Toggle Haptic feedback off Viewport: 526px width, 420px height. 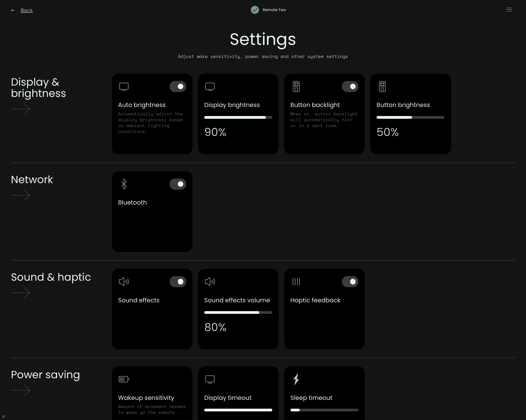350,282
